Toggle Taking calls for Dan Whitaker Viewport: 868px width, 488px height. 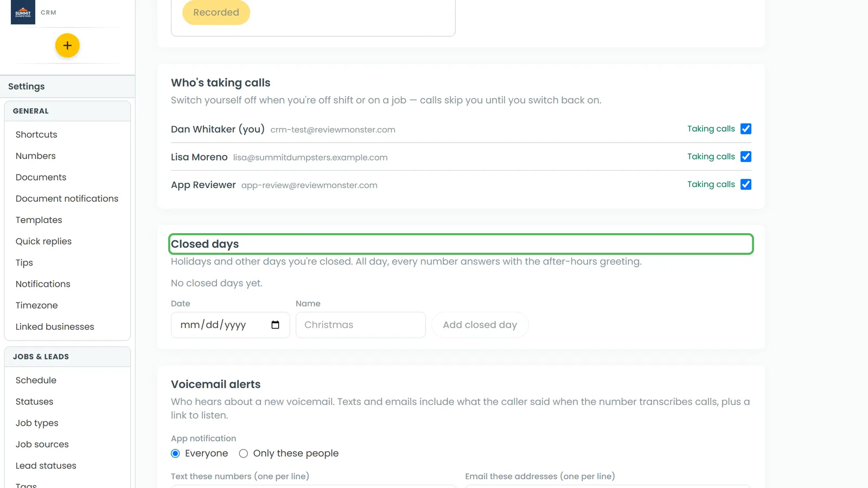coord(746,129)
